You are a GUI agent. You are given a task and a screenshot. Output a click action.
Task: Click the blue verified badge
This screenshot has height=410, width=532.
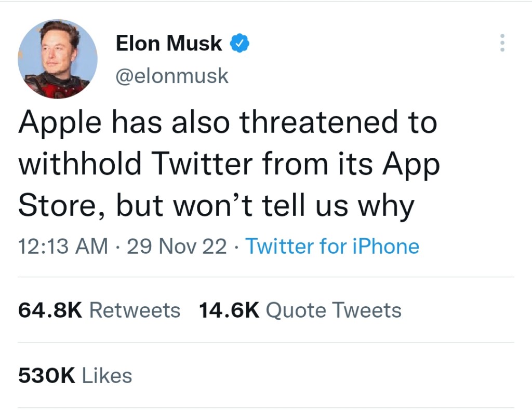tap(240, 44)
